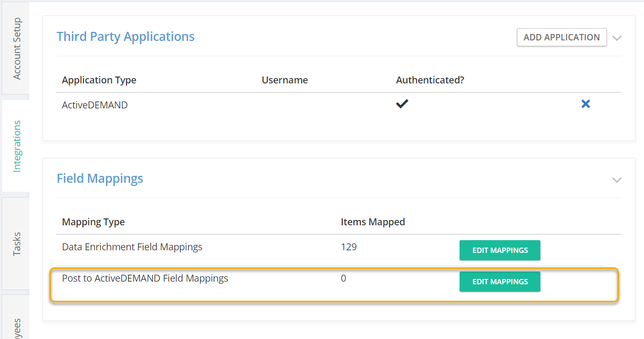The height and width of the screenshot is (339, 644).
Task: Open the Account Setup side tab
Action: click(x=16, y=49)
